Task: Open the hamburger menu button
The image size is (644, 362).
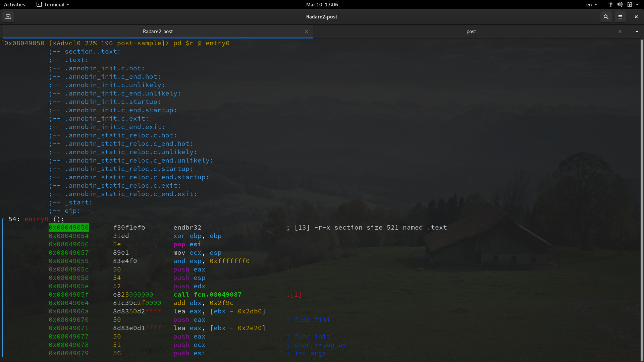Action: click(620, 17)
